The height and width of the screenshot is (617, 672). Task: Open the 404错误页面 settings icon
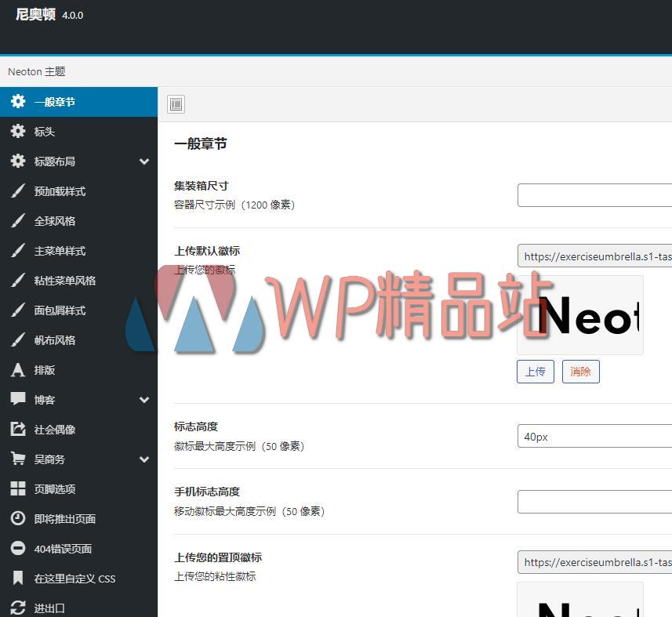click(17, 548)
